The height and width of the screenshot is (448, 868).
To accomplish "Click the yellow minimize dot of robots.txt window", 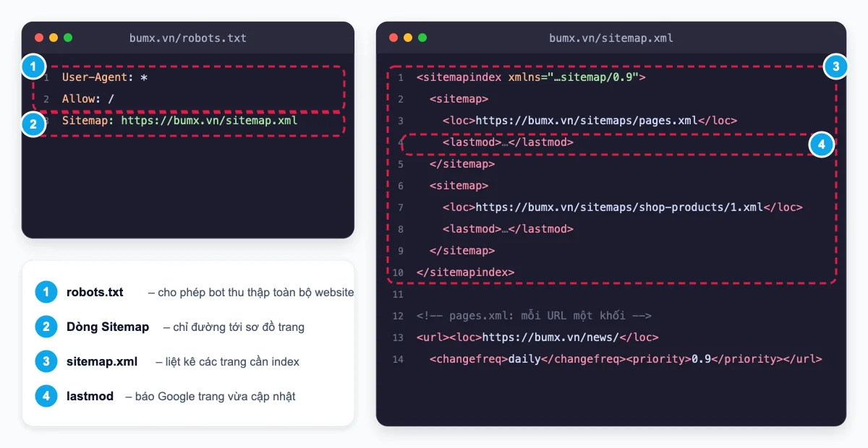I will pyautogui.click(x=54, y=38).
